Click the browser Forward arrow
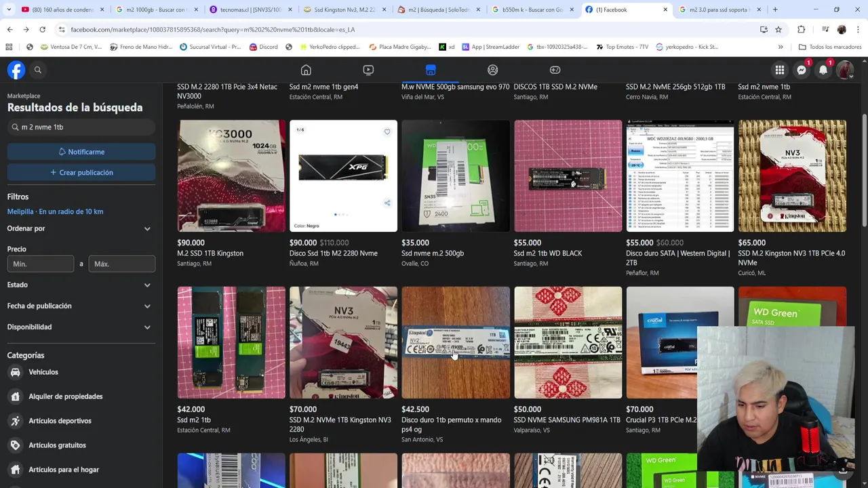Screen dimensions: 868x488 pyautogui.click(x=26, y=29)
